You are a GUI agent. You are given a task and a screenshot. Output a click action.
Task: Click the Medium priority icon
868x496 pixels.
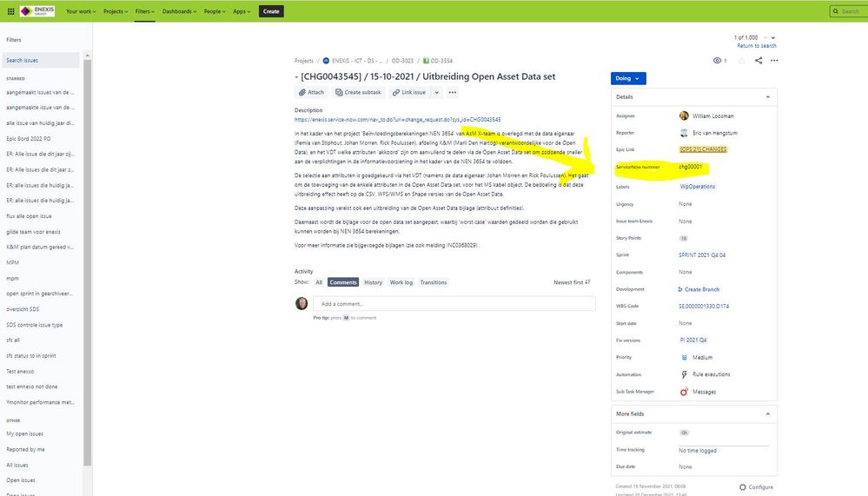pyautogui.click(x=684, y=358)
